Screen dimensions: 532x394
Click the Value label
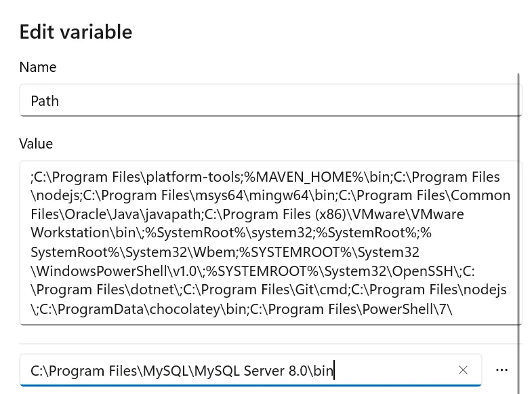pos(36,144)
